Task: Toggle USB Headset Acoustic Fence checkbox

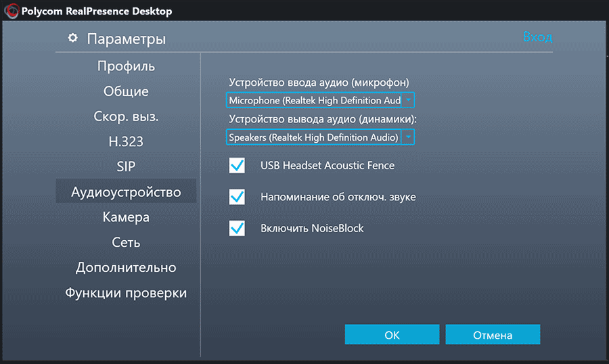Action: (237, 166)
